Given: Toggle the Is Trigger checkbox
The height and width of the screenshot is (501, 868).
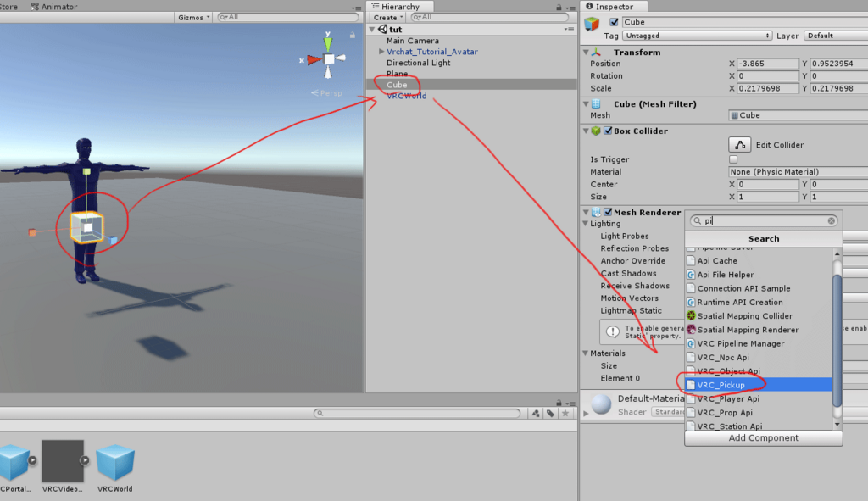Looking at the screenshot, I should click(x=733, y=159).
